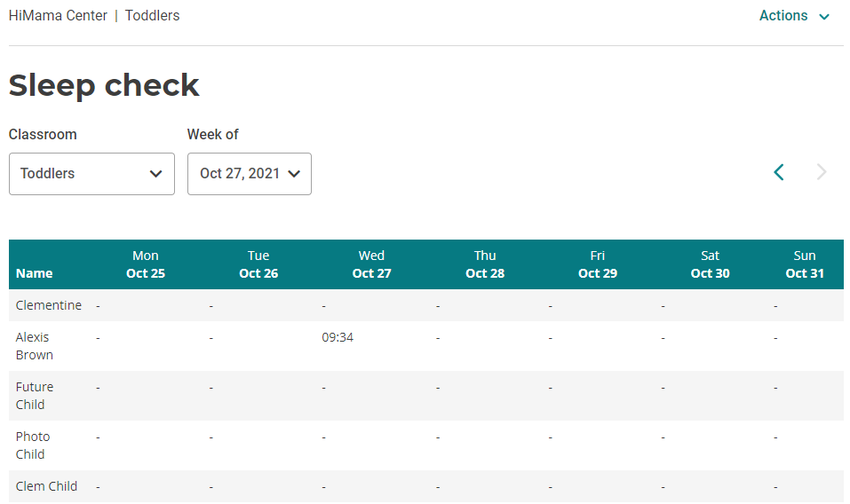Open the Actions dropdown menu

[794, 16]
